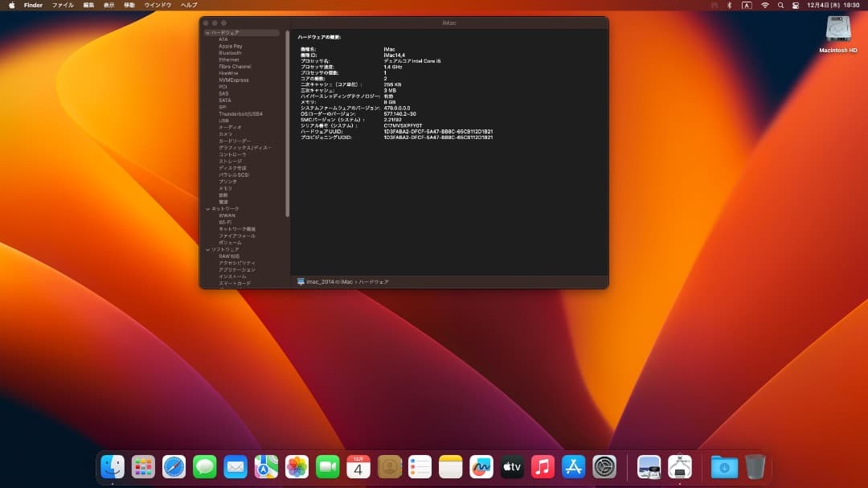
Task: Launch the Music app from the Dock
Action: pyautogui.click(x=542, y=466)
